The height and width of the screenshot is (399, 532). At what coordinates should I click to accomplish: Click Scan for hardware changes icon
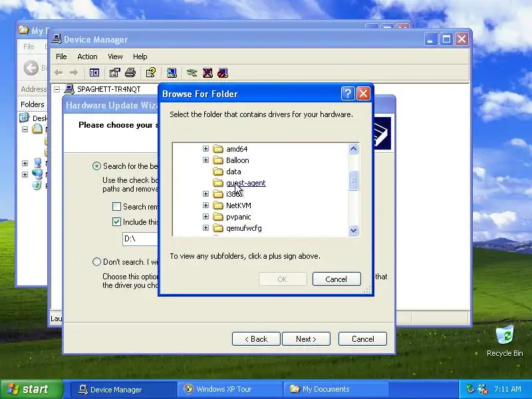click(x=172, y=72)
